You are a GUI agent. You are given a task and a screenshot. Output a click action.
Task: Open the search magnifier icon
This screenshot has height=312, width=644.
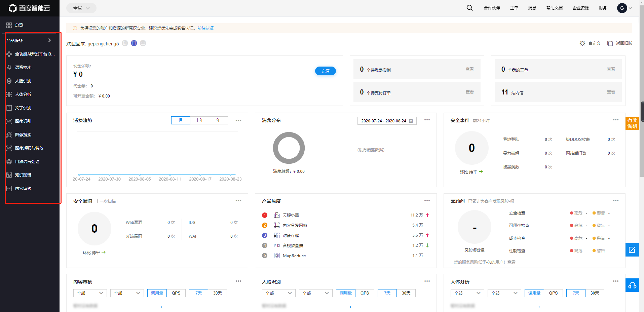[x=469, y=8]
